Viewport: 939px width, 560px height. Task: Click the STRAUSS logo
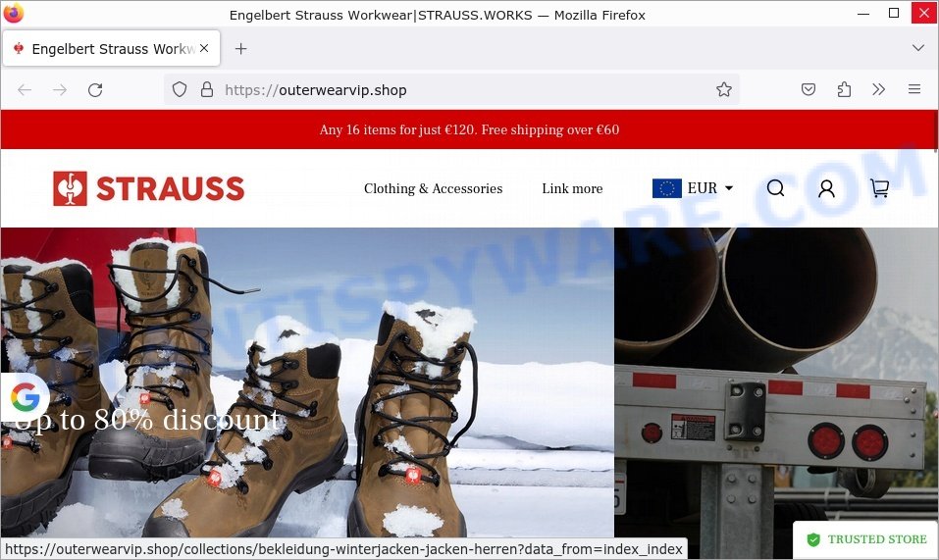(x=148, y=188)
